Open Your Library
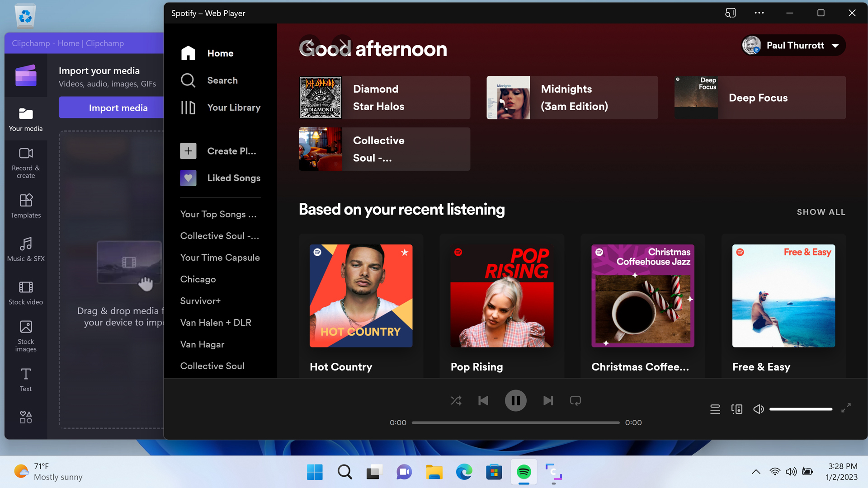This screenshot has width=868, height=488. 233,108
